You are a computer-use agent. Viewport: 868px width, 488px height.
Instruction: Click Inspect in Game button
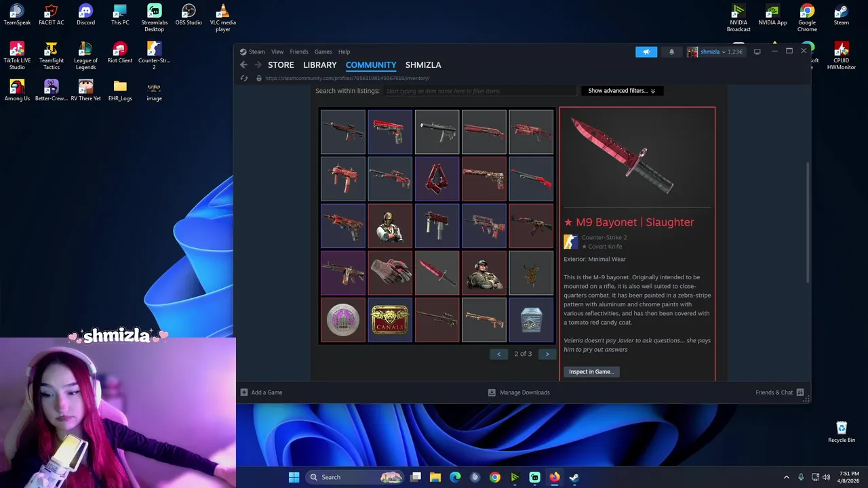(x=591, y=371)
